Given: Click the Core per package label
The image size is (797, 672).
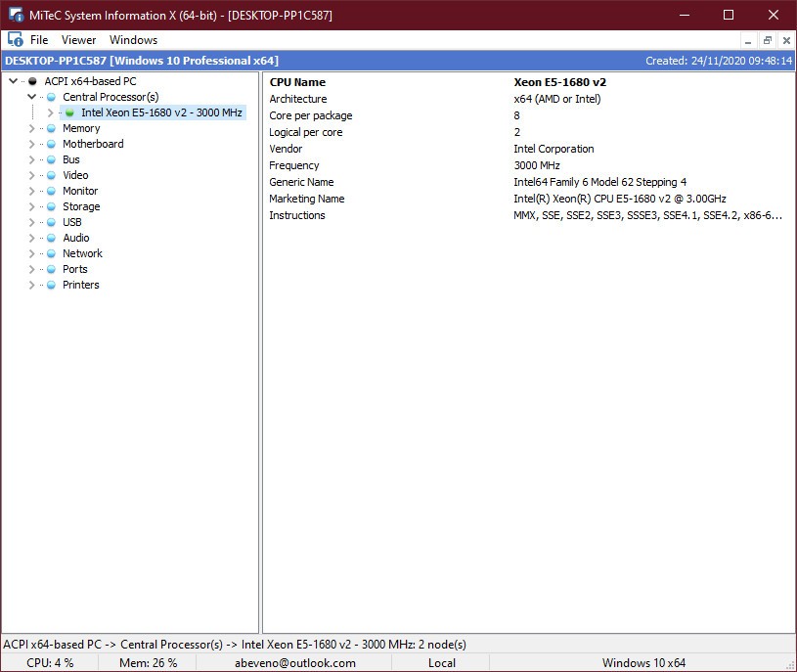Looking at the screenshot, I should tap(311, 115).
